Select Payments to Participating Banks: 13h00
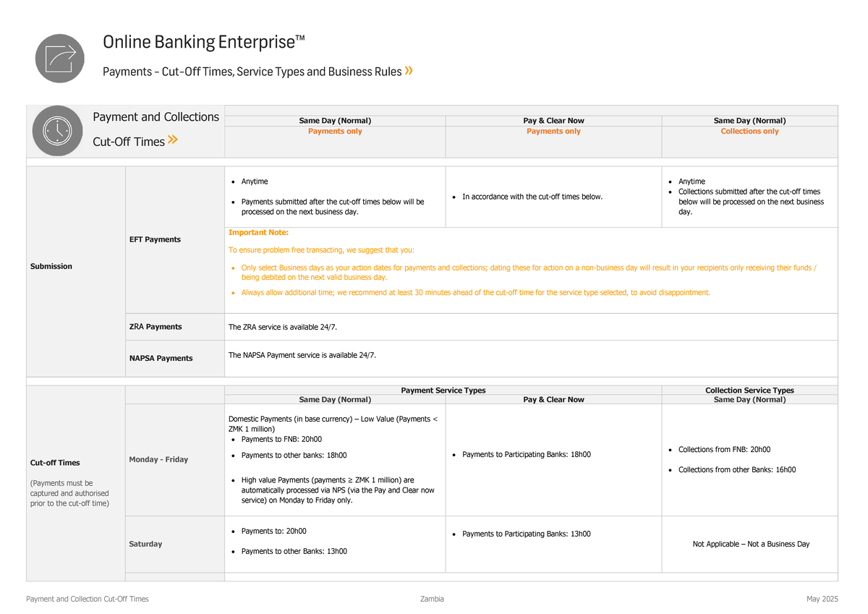The image size is (868, 614). pos(526,534)
